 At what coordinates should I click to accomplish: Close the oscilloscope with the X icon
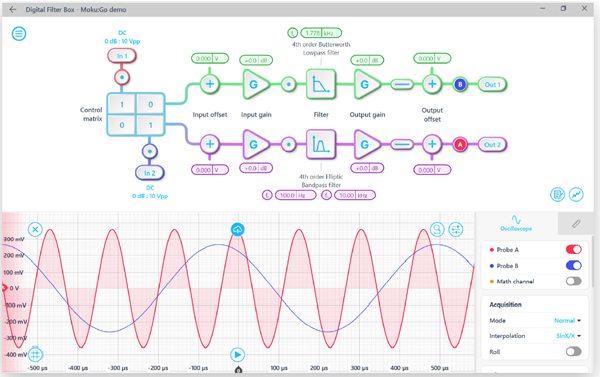pyautogui.click(x=35, y=229)
